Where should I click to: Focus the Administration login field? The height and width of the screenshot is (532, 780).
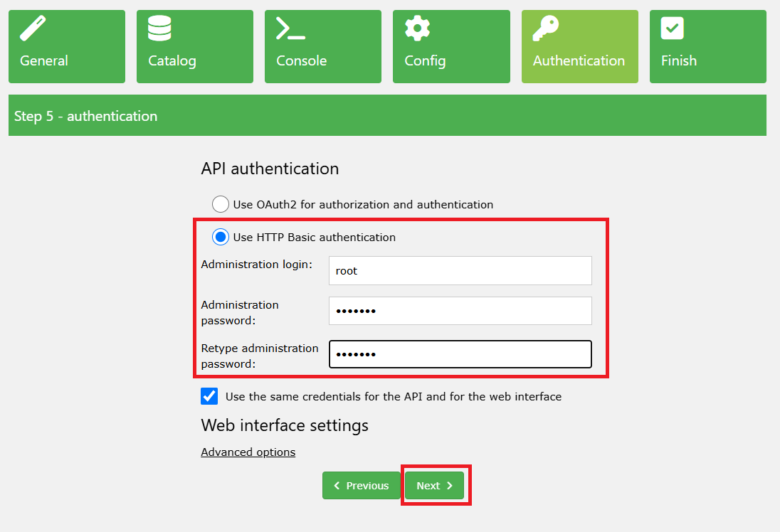[x=460, y=270]
